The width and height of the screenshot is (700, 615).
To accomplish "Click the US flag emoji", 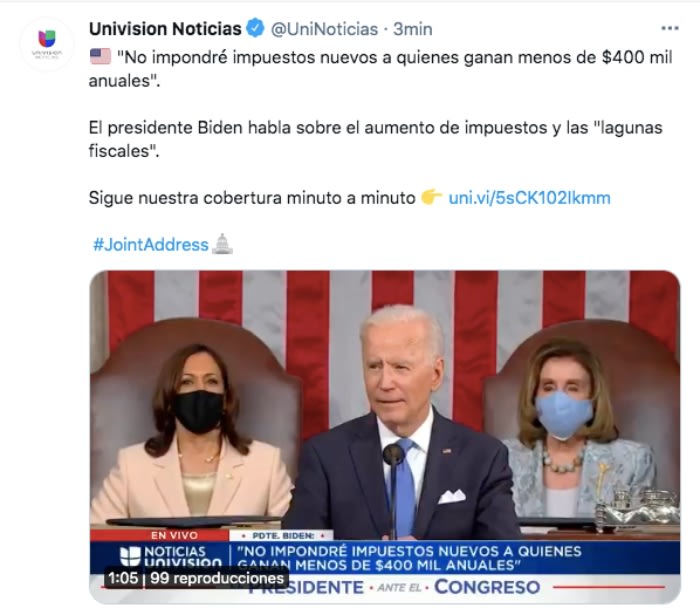I will point(100,57).
